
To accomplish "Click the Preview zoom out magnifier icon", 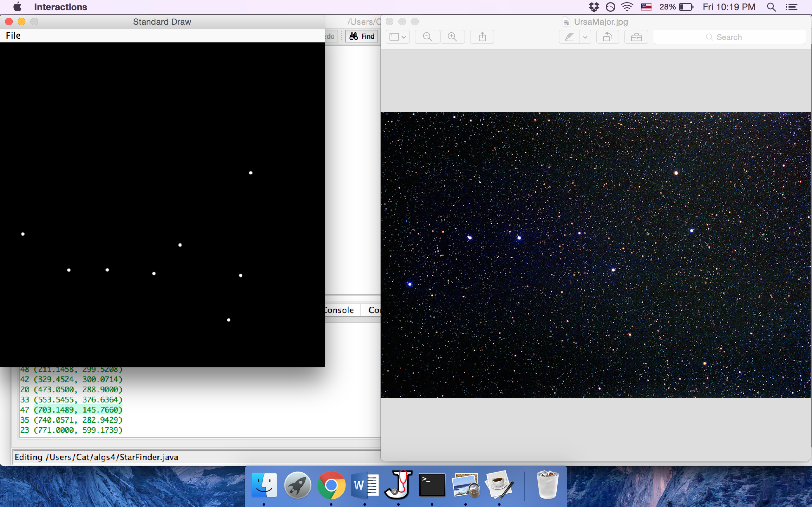I will tap(427, 37).
